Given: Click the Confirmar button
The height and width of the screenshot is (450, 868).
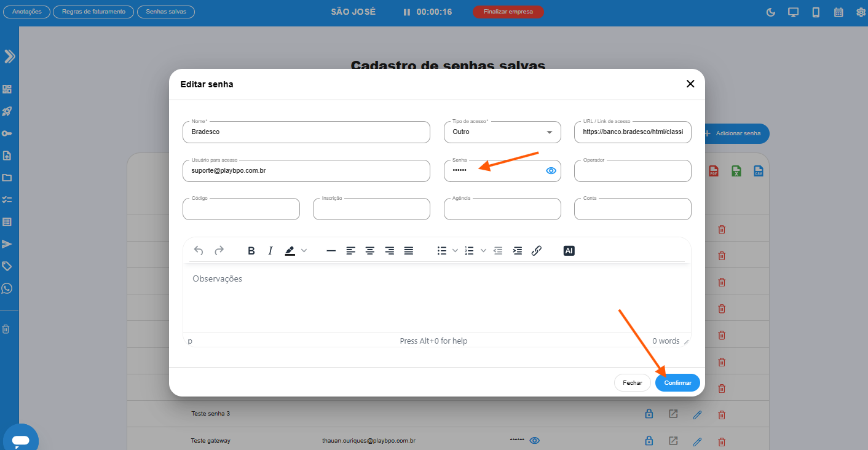Looking at the screenshot, I should (x=677, y=382).
